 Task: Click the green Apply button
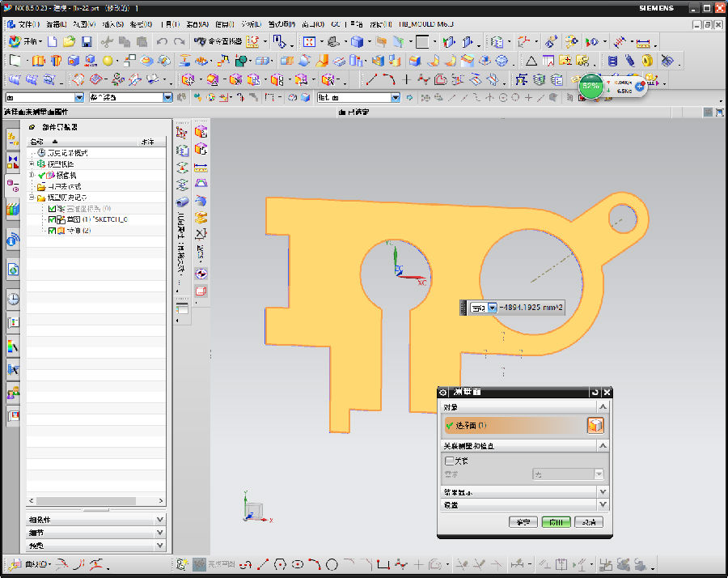pos(557,522)
